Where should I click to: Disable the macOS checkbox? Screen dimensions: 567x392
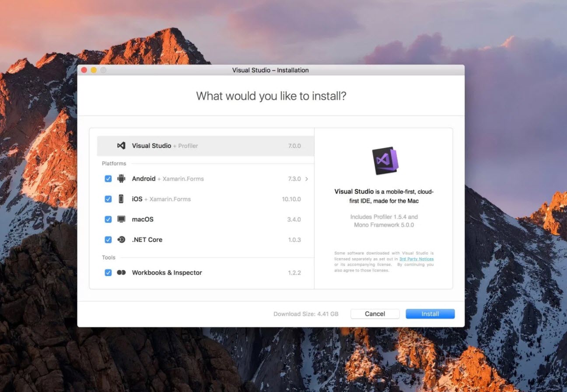click(108, 219)
